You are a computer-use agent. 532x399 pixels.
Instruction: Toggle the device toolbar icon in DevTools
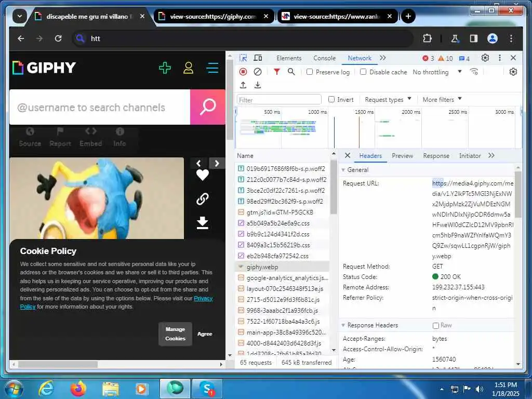click(x=258, y=58)
